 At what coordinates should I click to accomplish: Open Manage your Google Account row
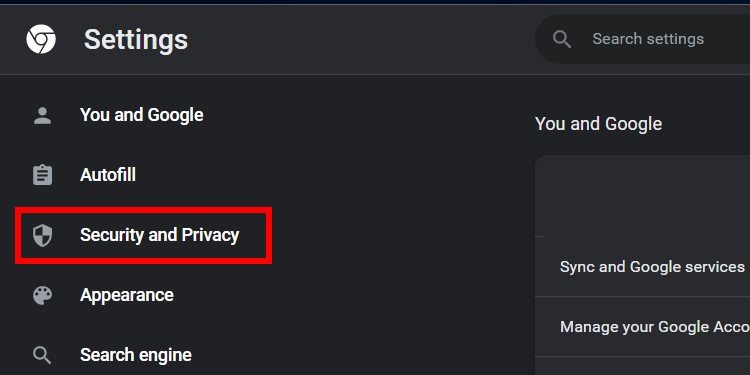tap(642, 327)
